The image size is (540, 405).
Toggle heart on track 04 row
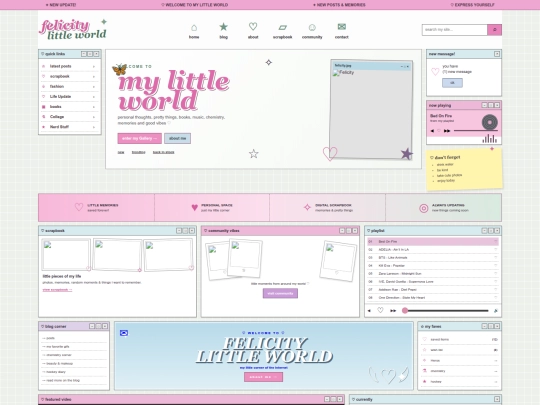point(496,266)
